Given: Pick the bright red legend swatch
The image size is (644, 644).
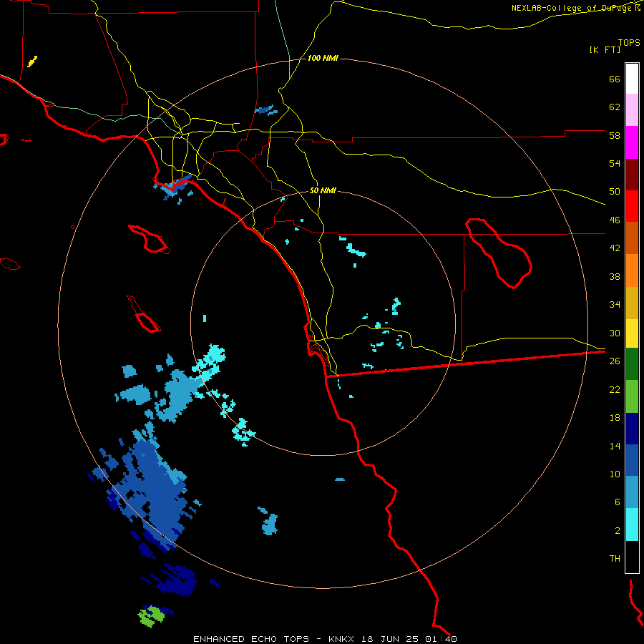Looking at the screenshot, I should (x=632, y=206).
